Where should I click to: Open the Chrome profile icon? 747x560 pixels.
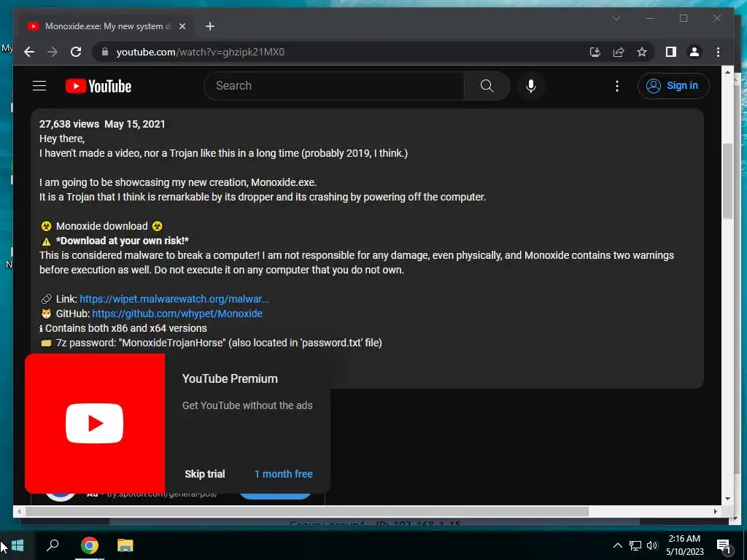click(694, 52)
